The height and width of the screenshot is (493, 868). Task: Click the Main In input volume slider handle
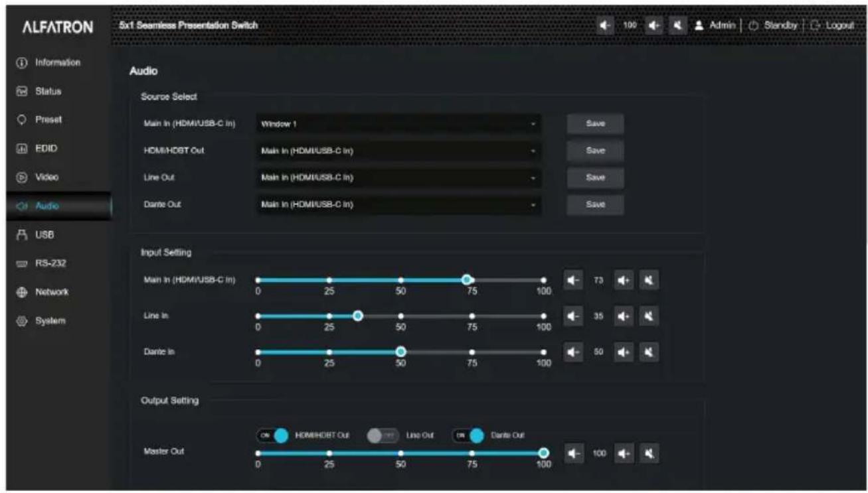tap(467, 280)
